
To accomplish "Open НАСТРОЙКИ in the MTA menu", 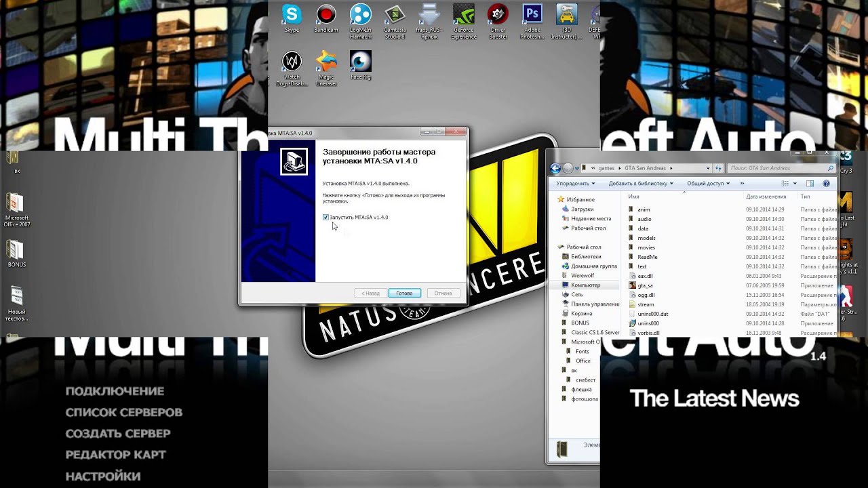I will pyautogui.click(x=103, y=476).
